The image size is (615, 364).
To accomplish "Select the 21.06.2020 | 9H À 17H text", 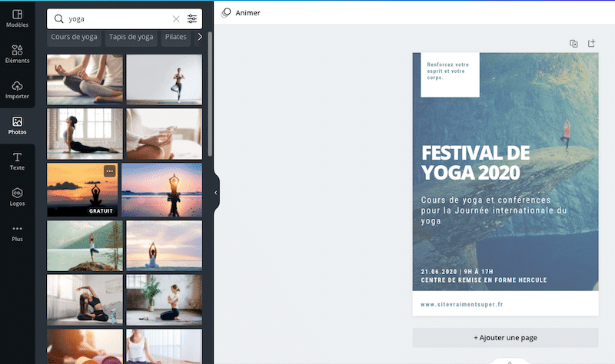I will [457, 272].
